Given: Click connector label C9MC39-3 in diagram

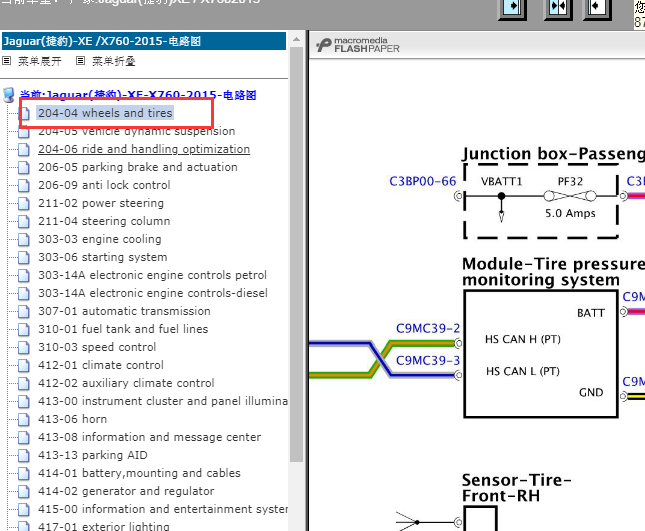Looking at the screenshot, I should (428, 360).
